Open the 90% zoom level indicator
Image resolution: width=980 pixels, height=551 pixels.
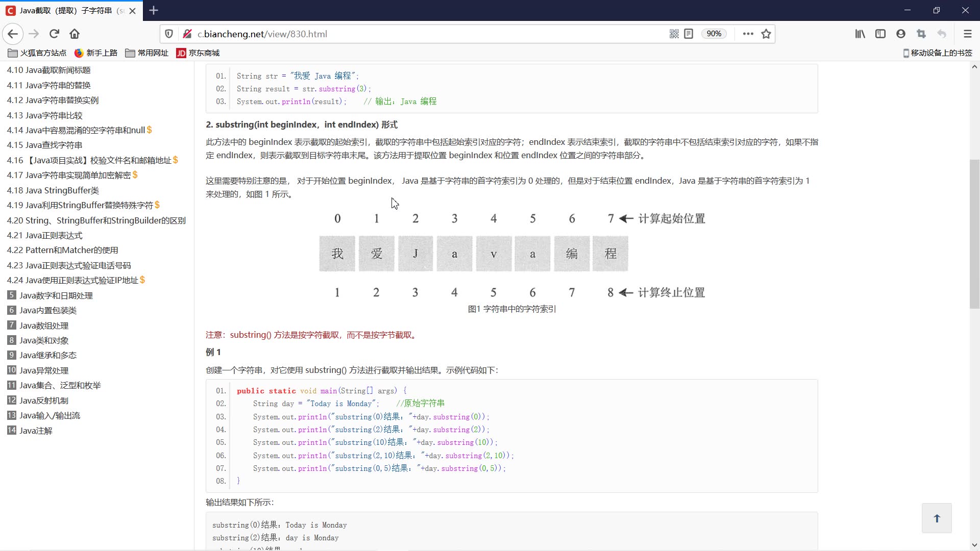pos(714,34)
